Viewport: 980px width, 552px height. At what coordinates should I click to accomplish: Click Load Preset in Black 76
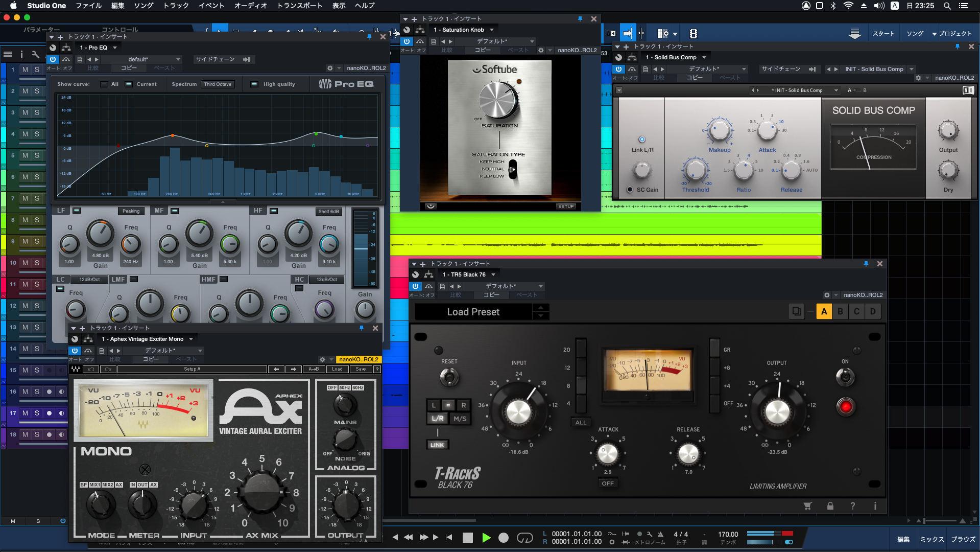tap(473, 312)
